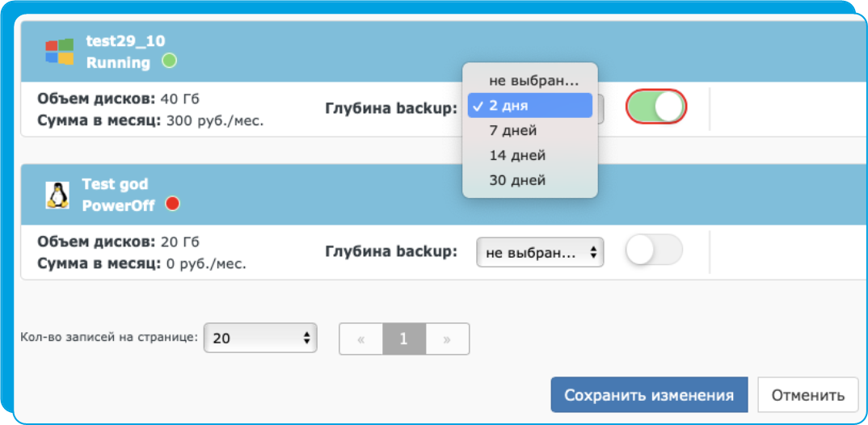
Task: Click the previous page double-arrow icon
Action: pos(361,339)
